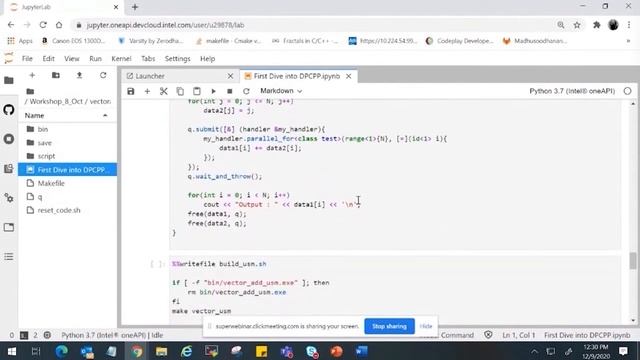Open the Open Tabs sidebar icon

click(x=9, y=227)
